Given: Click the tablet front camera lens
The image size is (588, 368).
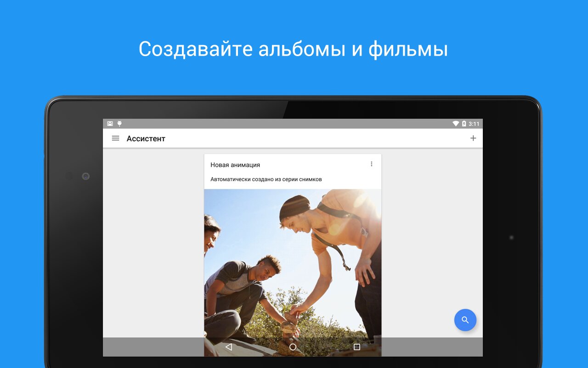Looking at the screenshot, I should [x=85, y=176].
